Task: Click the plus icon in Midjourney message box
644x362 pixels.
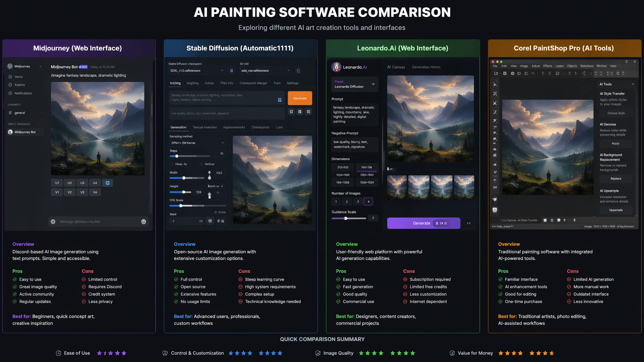Action: 53,222
